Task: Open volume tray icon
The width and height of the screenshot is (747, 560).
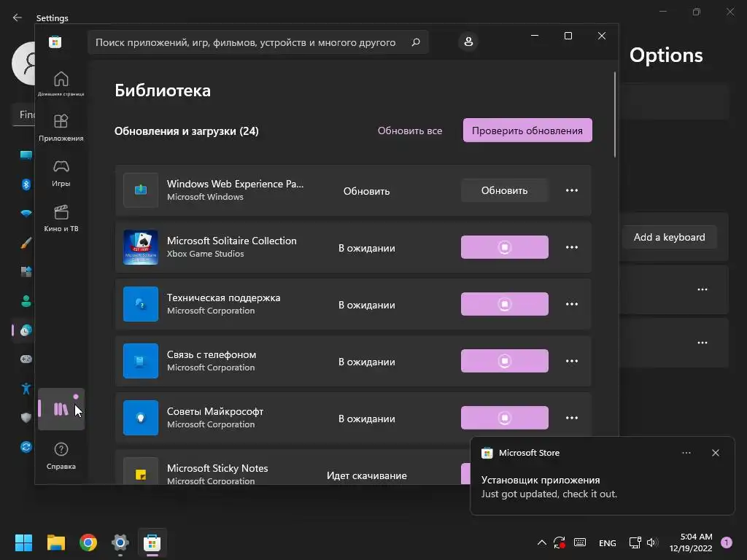Action: 652,542
